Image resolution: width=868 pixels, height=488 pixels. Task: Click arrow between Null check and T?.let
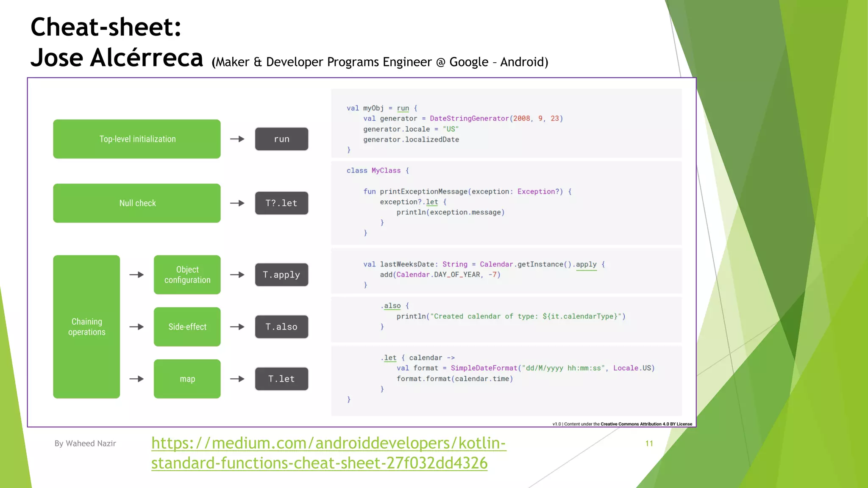pyautogui.click(x=237, y=203)
